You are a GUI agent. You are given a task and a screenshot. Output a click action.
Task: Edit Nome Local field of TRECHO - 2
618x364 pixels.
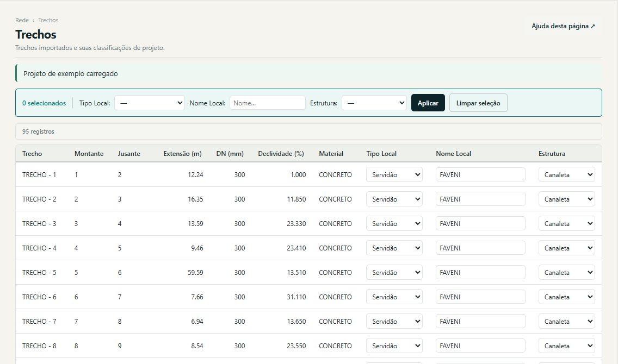click(x=480, y=199)
